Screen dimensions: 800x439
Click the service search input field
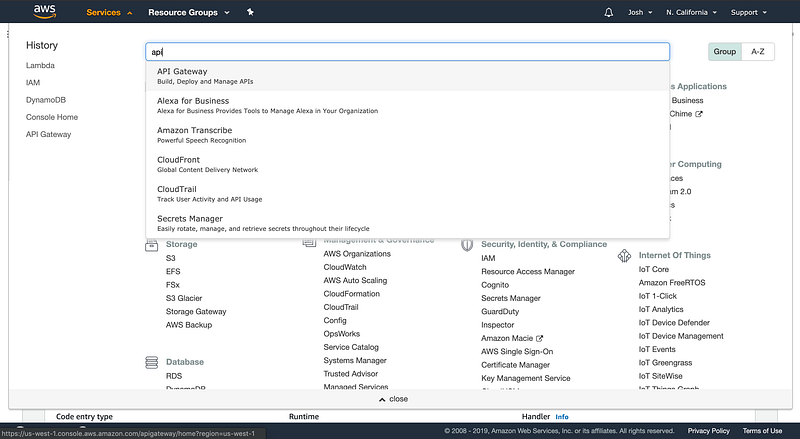click(x=407, y=52)
